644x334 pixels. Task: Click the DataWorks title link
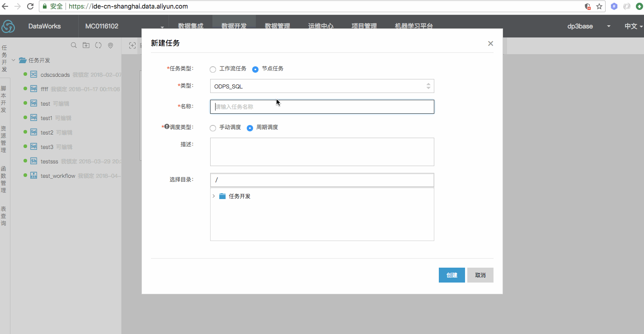[44, 26]
